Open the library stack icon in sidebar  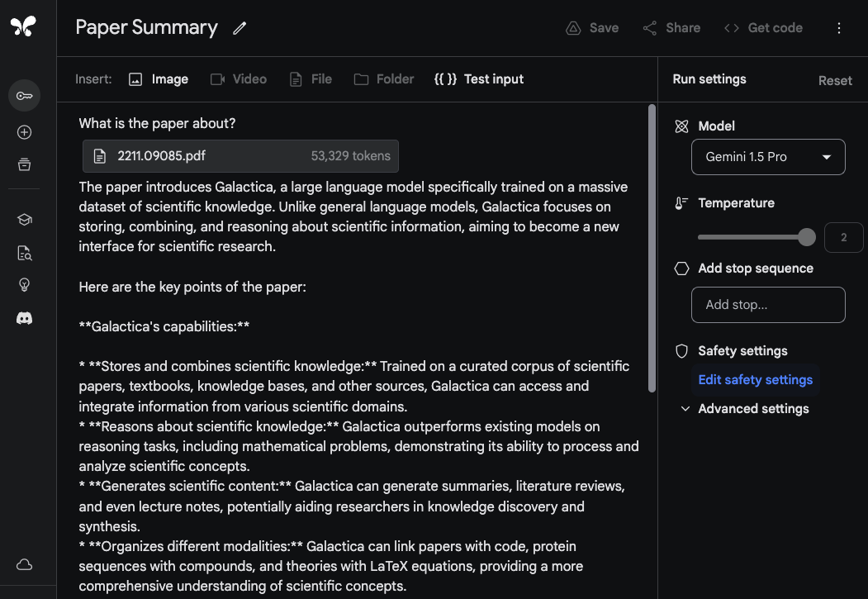[x=24, y=164]
